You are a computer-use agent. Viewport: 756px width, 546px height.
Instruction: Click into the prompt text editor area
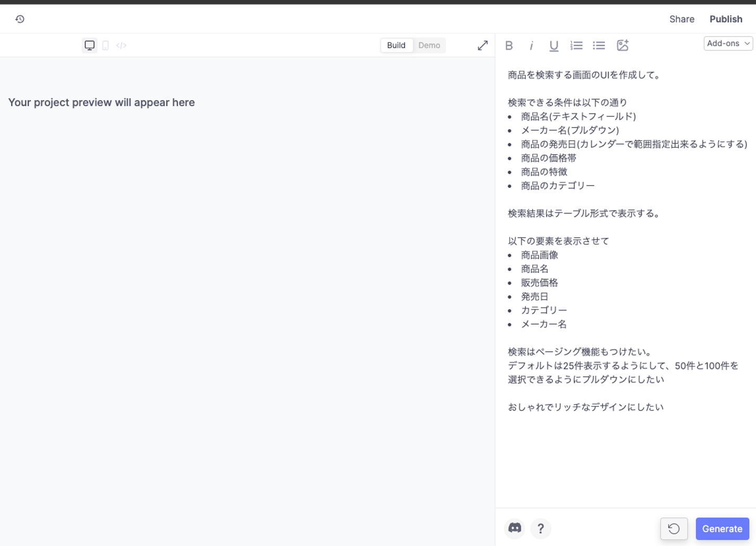[625, 283]
